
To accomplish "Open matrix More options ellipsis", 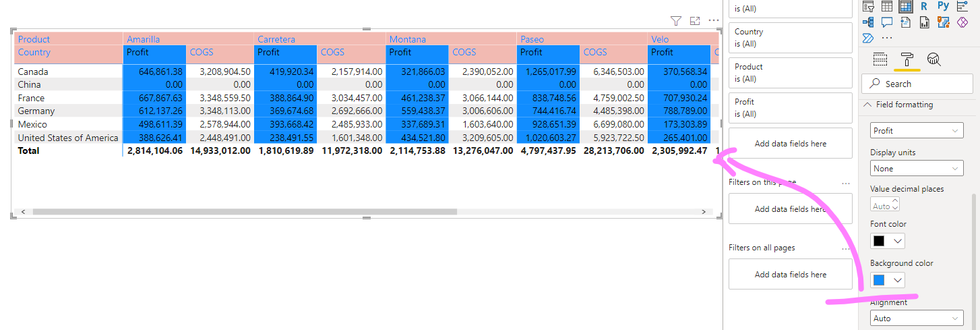I will click(714, 21).
